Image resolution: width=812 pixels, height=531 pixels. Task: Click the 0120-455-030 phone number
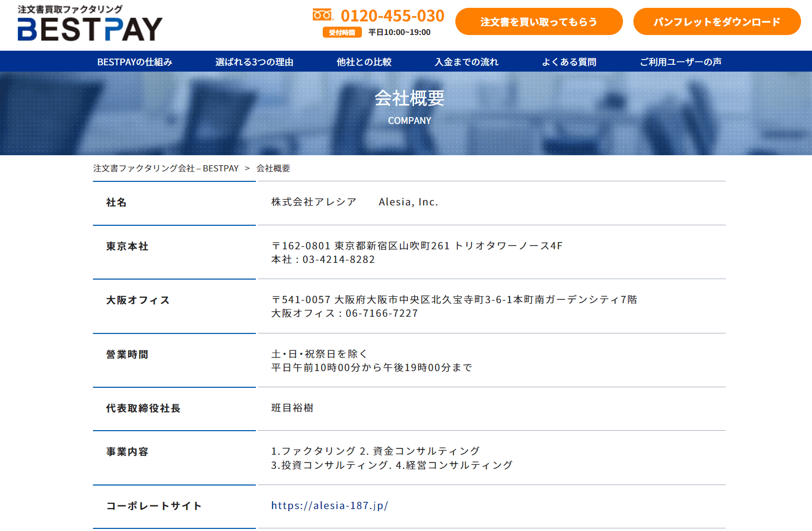point(392,16)
